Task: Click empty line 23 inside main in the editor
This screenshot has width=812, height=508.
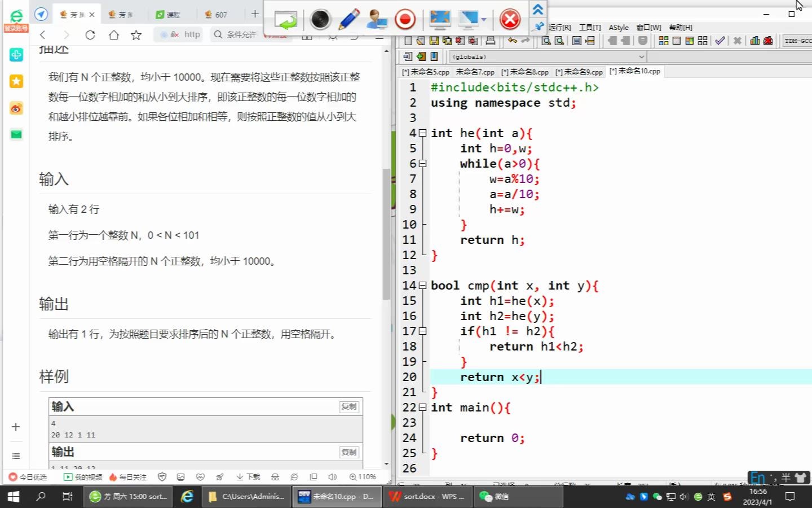Action: click(620, 423)
